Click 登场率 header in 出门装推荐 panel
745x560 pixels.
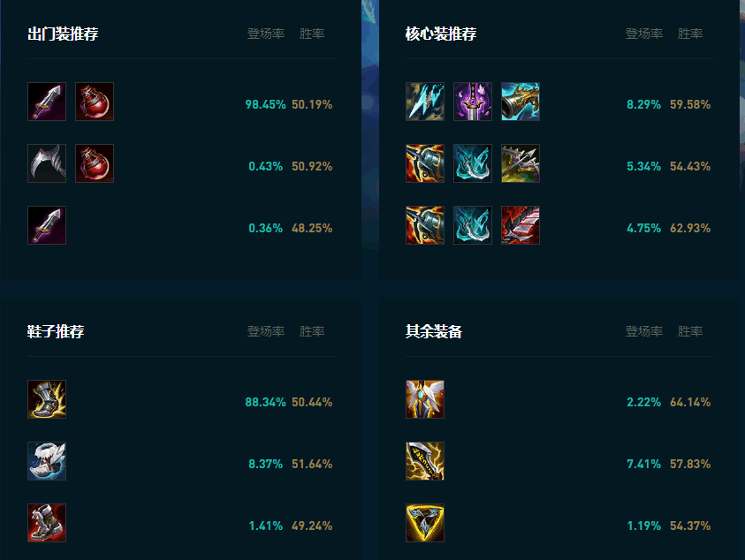(266, 34)
